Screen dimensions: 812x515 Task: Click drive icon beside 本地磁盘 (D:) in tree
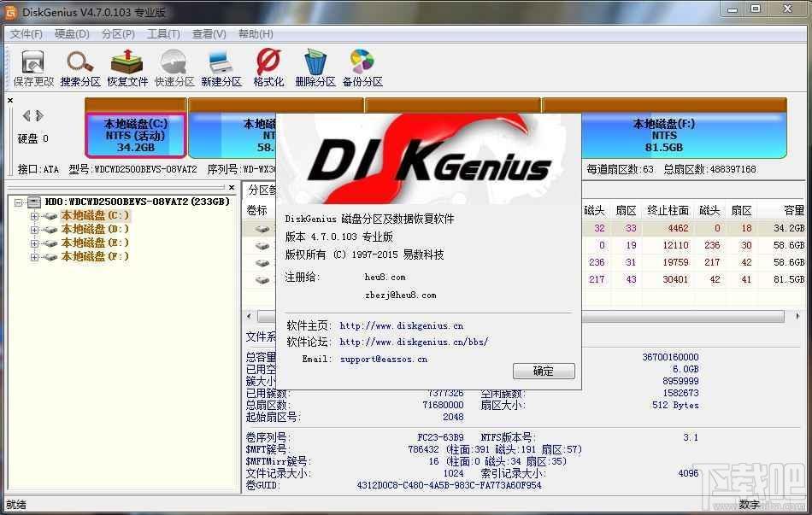[50, 229]
